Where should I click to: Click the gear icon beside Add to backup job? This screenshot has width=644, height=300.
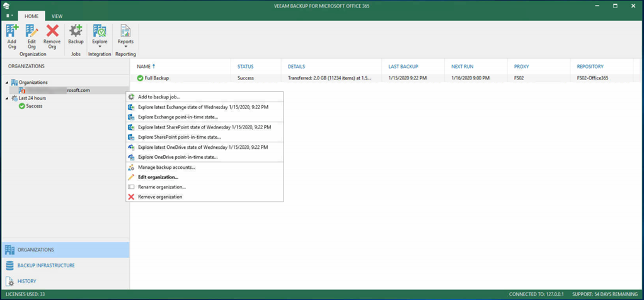click(132, 97)
